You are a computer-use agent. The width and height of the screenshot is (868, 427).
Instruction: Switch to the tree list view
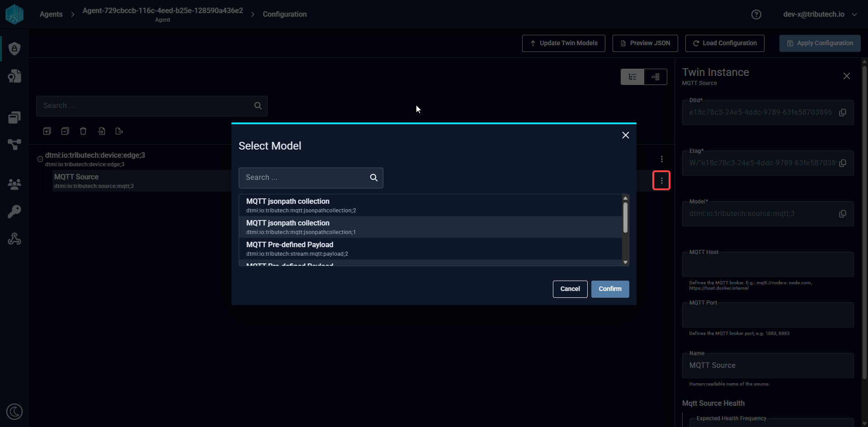pos(632,77)
